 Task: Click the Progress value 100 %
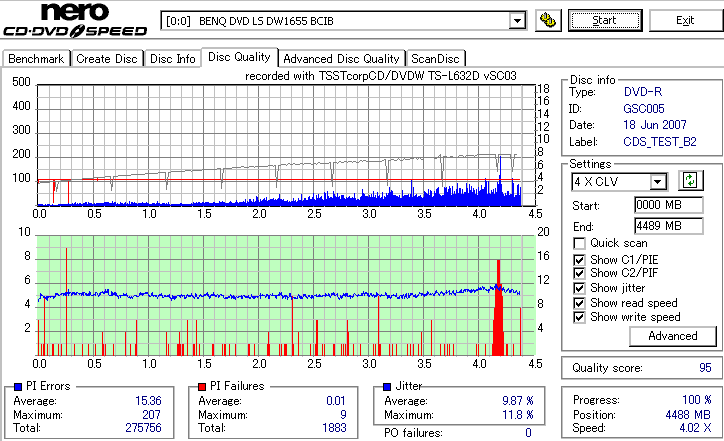tap(697, 399)
